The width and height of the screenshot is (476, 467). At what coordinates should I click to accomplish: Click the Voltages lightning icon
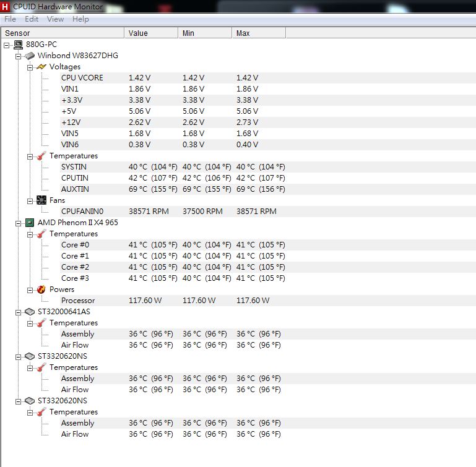[41, 67]
